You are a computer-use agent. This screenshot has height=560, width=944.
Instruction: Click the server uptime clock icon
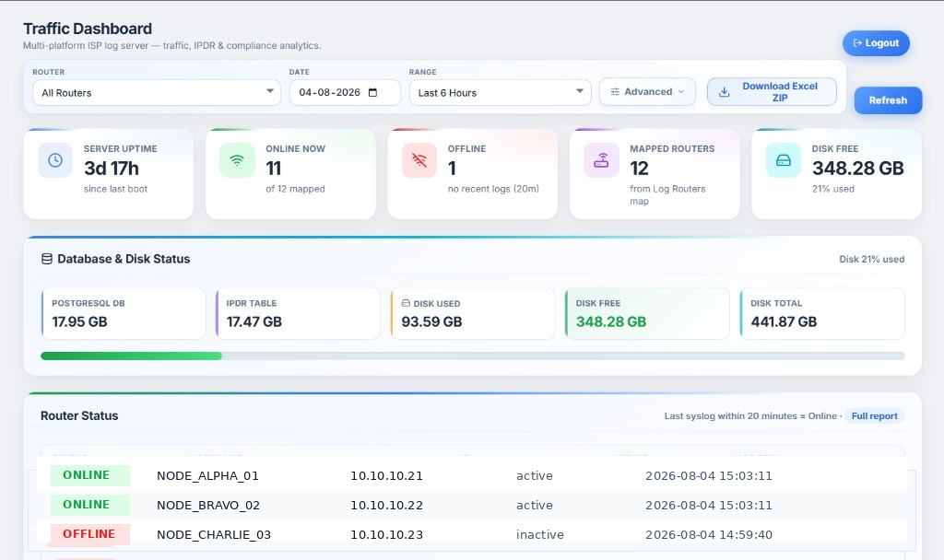point(55,160)
